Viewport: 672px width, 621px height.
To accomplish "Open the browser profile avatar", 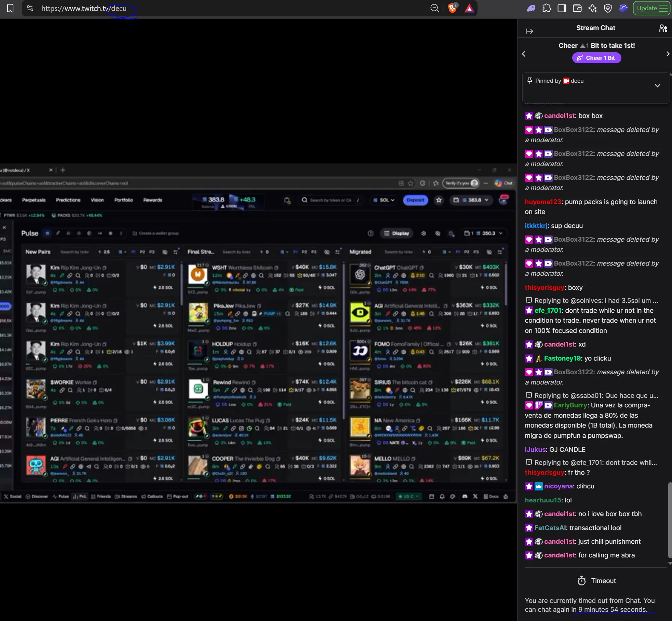I will 623,8.
